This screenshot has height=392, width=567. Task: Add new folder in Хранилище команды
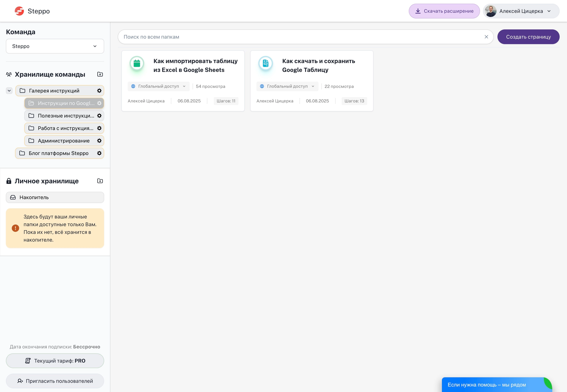(x=100, y=74)
